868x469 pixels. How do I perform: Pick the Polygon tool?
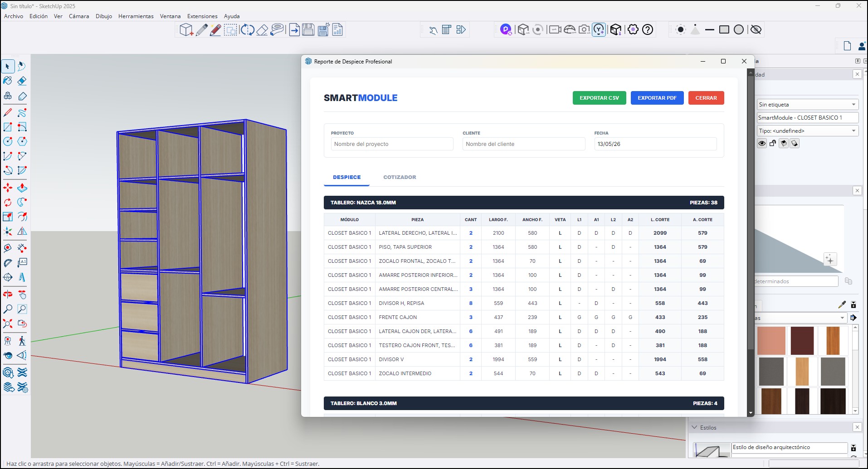click(x=22, y=141)
